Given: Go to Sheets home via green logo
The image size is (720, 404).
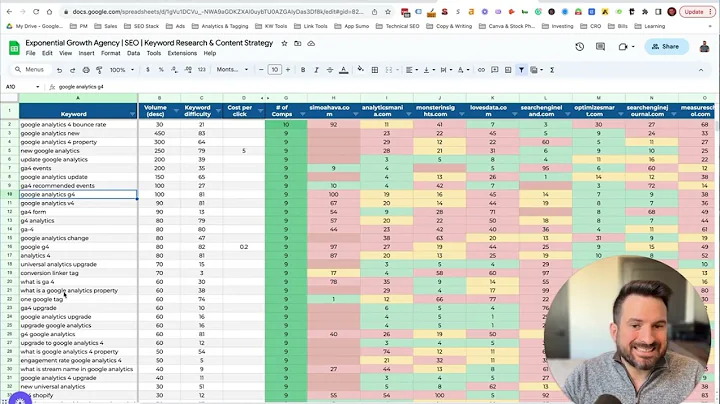Looking at the screenshot, I should tap(14, 47).
